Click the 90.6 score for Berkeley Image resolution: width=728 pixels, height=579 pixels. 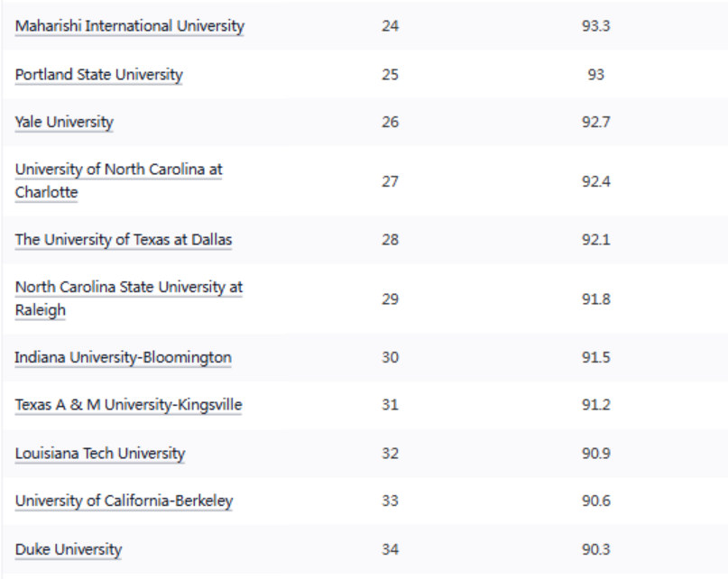tap(596, 501)
